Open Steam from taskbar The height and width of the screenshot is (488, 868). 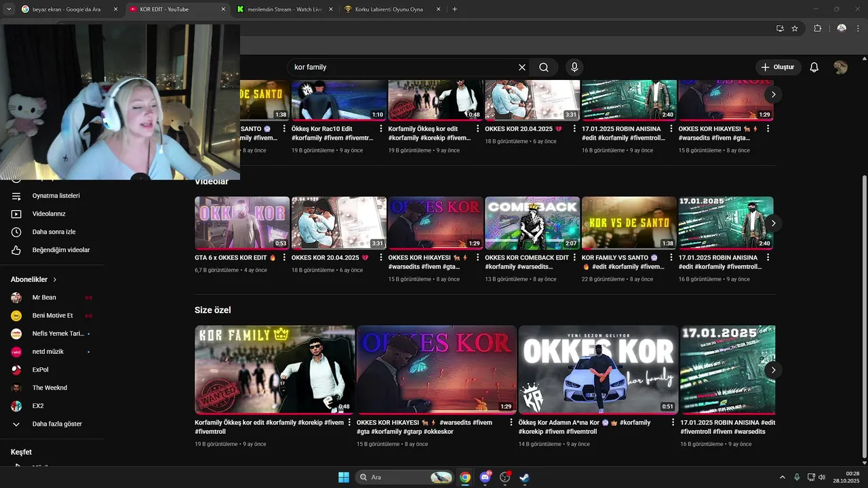524,477
